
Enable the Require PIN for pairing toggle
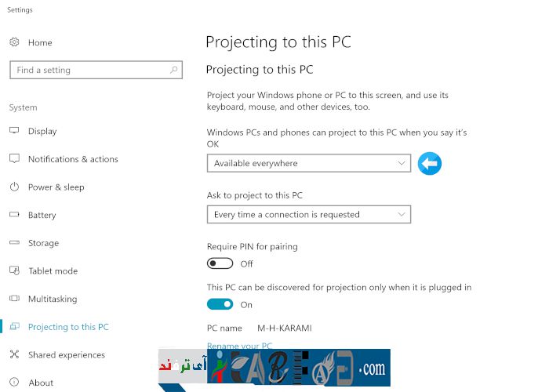pyautogui.click(x=220, y=263)
